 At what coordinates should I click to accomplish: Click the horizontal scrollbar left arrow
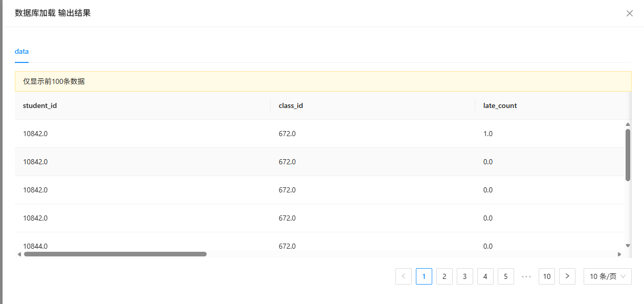19,254
